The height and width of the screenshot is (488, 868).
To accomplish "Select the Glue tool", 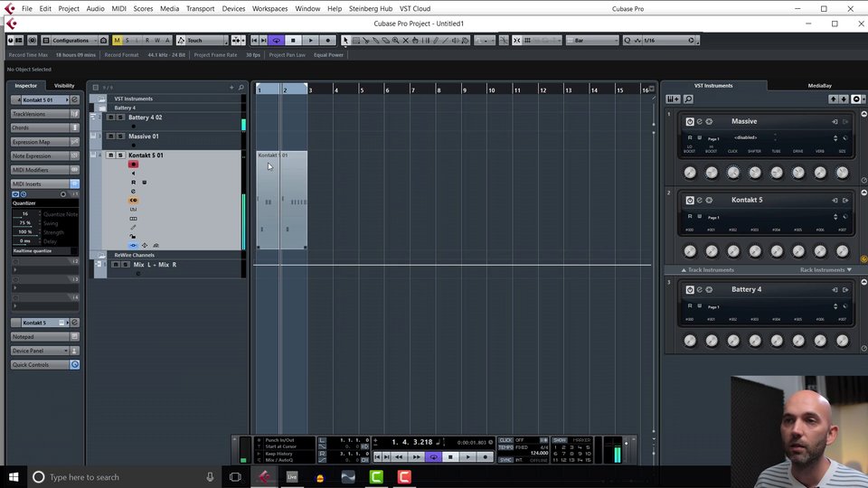I will point(376,41).
